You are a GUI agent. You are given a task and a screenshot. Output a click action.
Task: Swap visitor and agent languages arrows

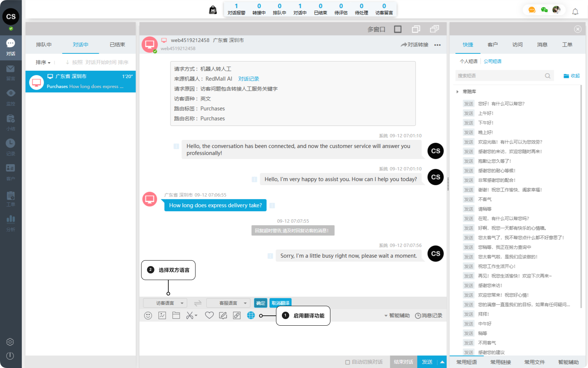tap(198, 303)
